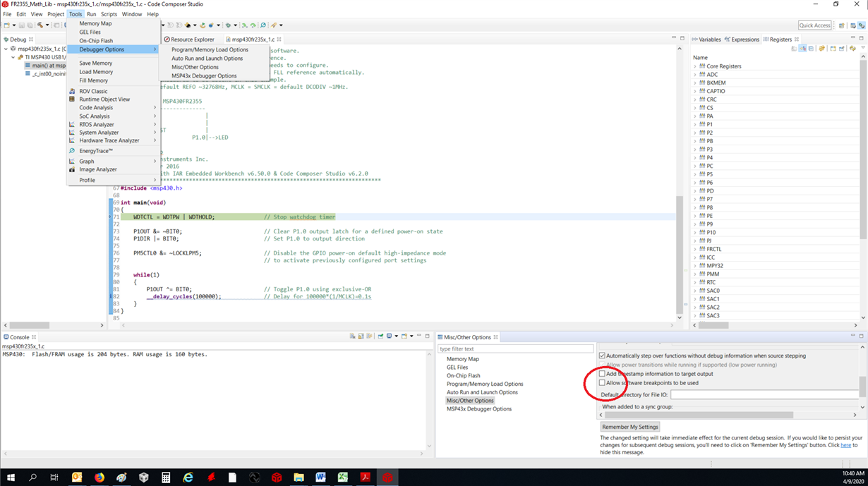Viewport: 868px width, 486px height.
Task: Click the Image Analyzer menu icon
Action: 72,169
